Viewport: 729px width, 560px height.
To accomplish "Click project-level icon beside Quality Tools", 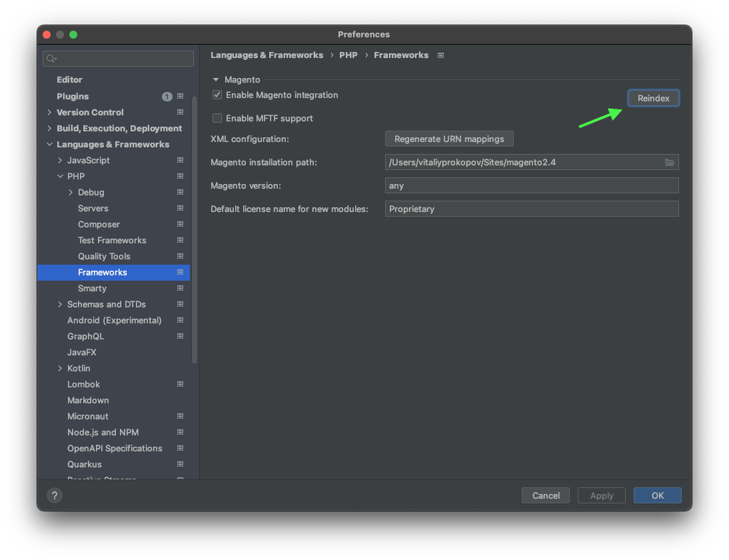I will (181, 256).
